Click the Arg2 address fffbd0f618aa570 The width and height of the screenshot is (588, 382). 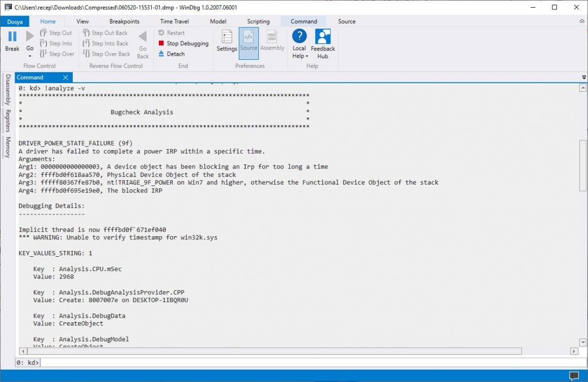click(x=70, y=175)
